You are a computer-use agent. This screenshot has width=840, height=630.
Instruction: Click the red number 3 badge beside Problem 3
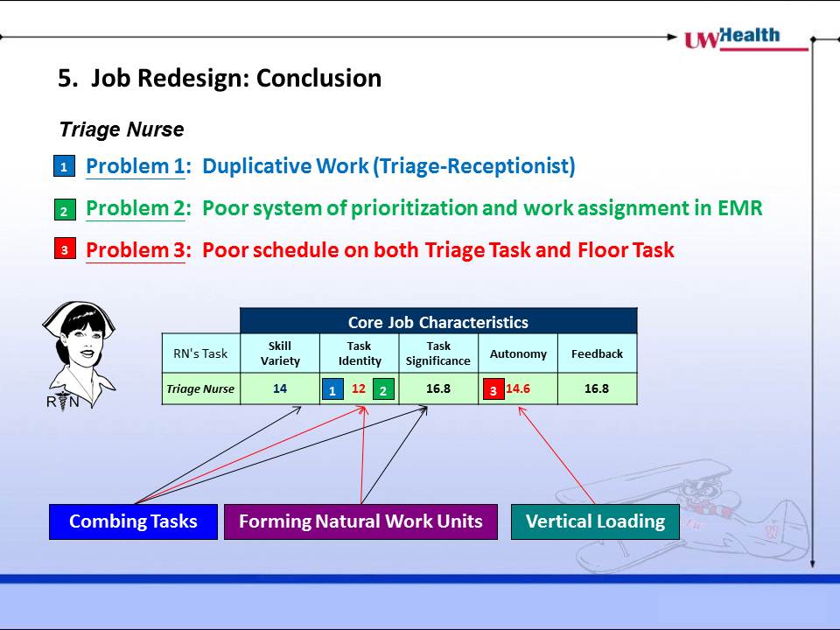pos(64,249)
